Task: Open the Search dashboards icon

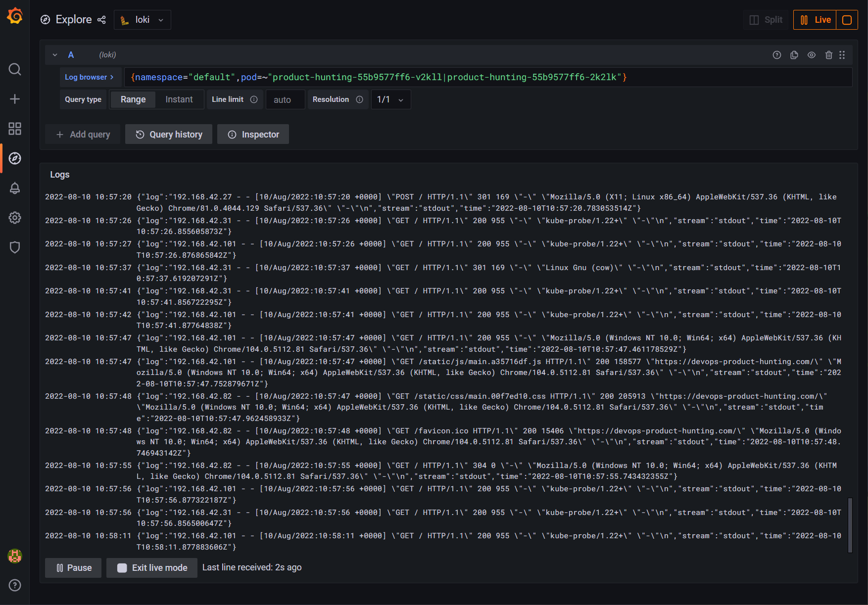Action: pos(15,69)
